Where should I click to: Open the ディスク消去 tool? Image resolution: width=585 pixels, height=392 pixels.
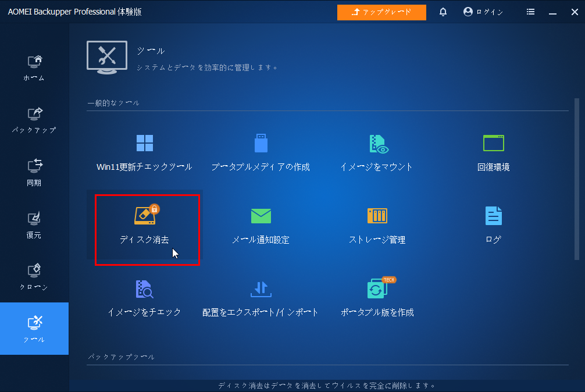pos(144,226)
